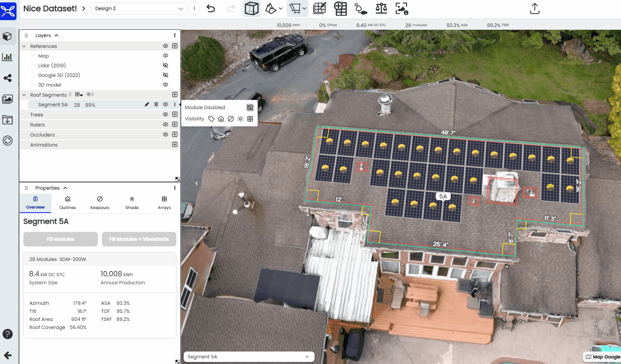Switch to the Keepouts tab in Properties
Image resolution: width=621 pixels, height=364 pixels.
click(x=99, y=203)
